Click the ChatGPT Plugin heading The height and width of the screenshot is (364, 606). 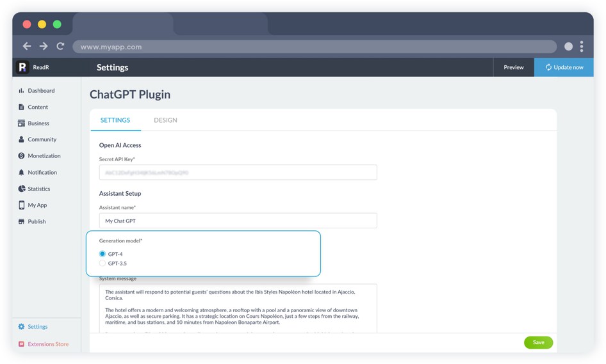point(130,95)
